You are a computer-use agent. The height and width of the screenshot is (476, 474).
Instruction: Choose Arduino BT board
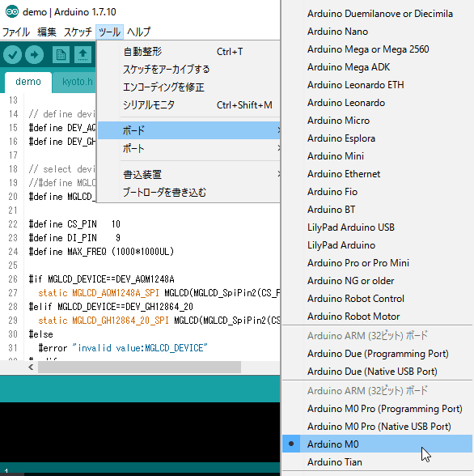pyautogui.click(x=377, y=210)
